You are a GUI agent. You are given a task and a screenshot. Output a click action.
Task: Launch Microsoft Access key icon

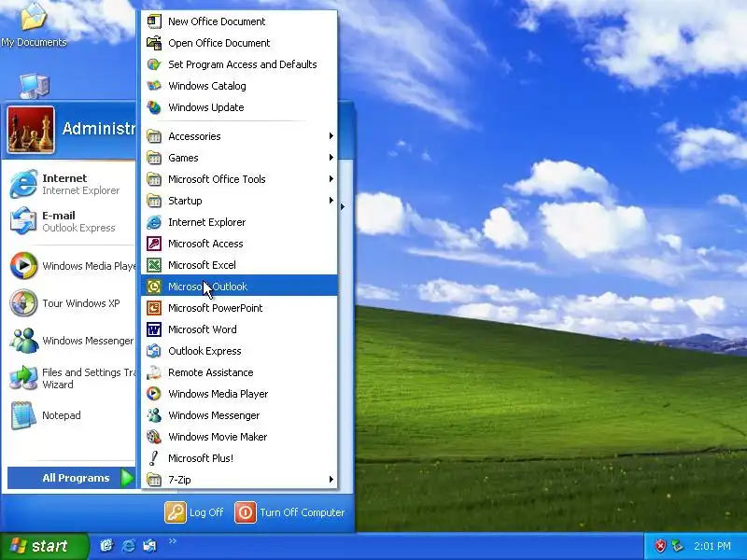[x=154, y=244]
